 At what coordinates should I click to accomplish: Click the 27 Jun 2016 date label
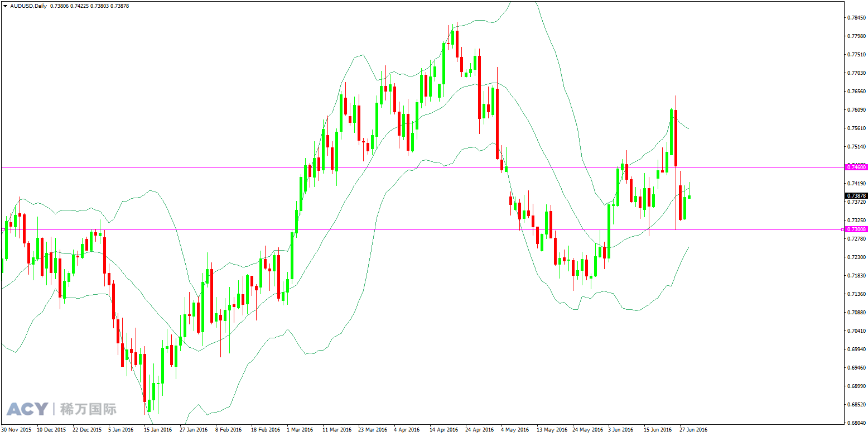(693, 430)
